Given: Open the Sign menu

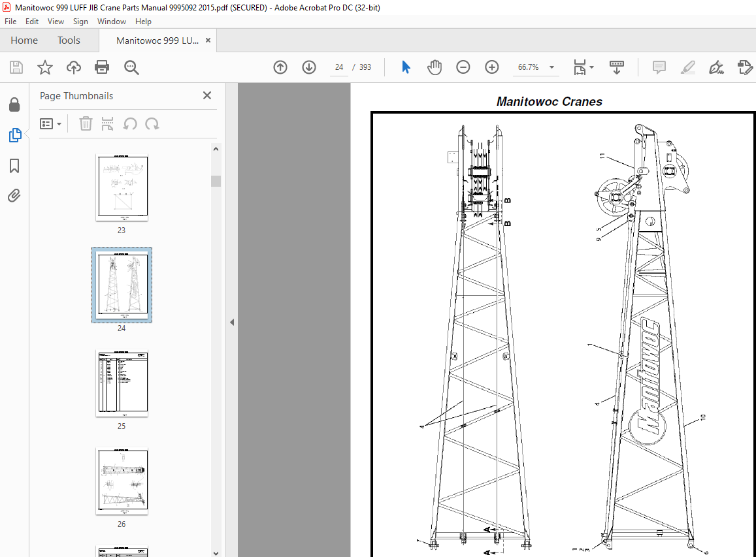Looking at the screenshot, I should click(x=80, y=21).
